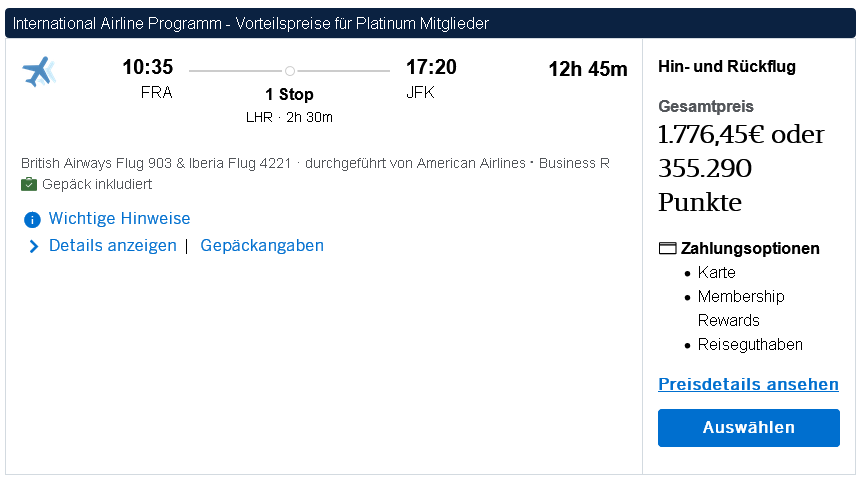Viewport: 862px width, 485px height.
Task: View Preisdetails ansehen link
Action: 748,385
